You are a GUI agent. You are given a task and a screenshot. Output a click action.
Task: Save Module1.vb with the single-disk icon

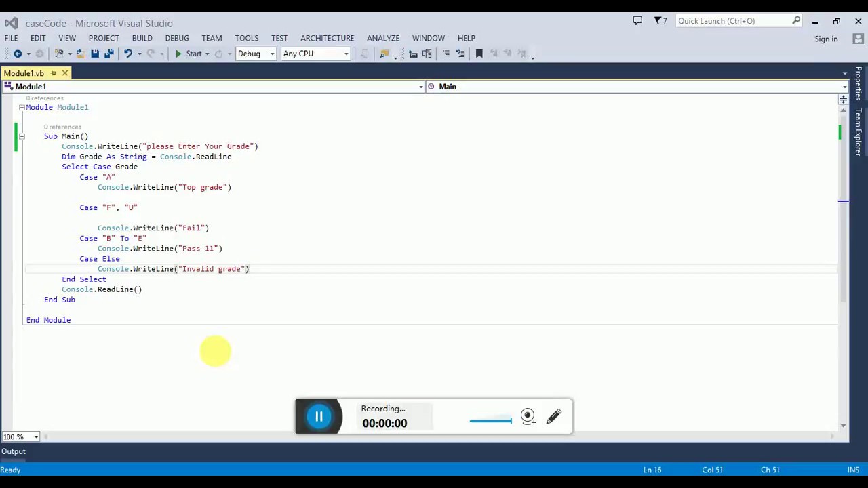95,54
